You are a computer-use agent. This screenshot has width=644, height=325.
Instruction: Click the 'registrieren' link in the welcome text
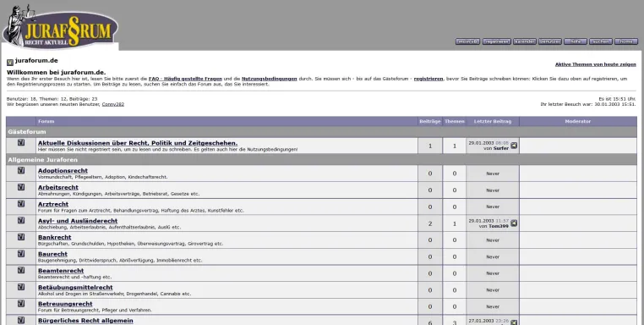pos(428,79)
